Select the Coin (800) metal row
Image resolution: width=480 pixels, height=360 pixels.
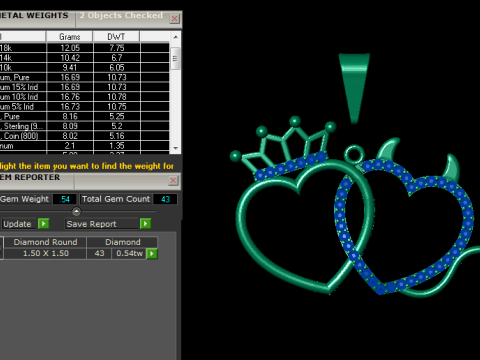point(84,136)
